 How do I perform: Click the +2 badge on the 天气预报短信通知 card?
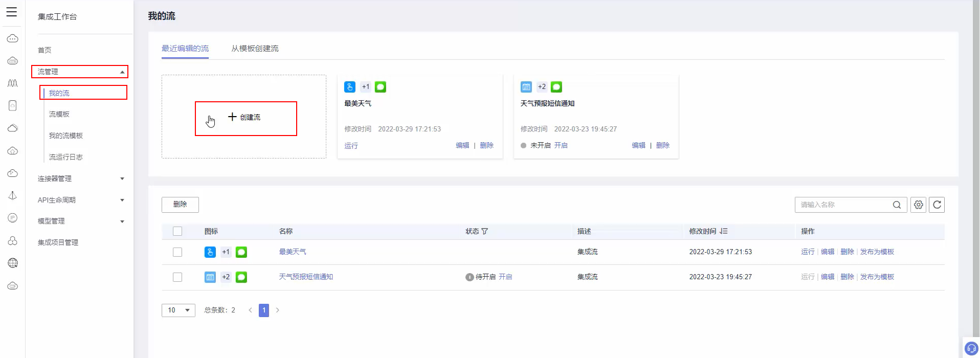pyautogui.click(x=542, y=87)
